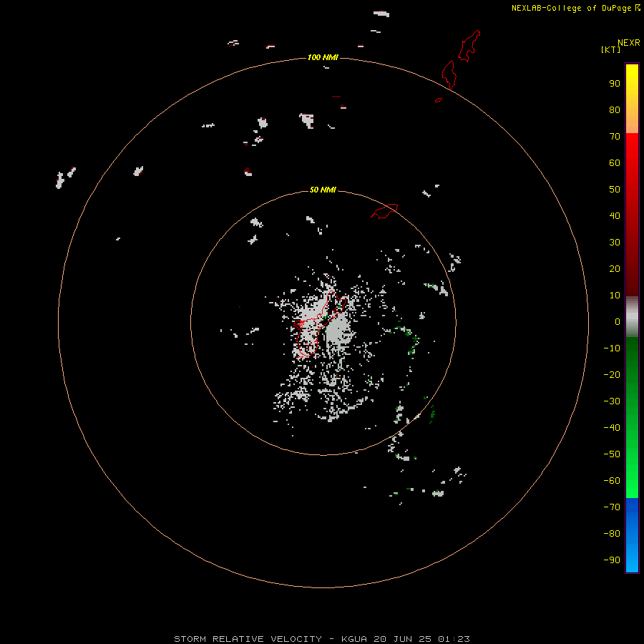Click the -20 value on velocity scale
The height and width of the screenshot is (644, 644).
point(612,374)
